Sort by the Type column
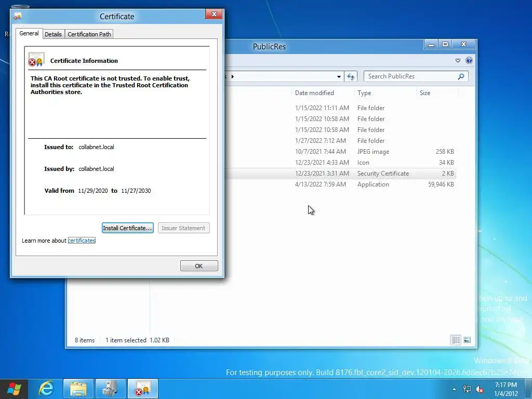The height and width of the screenshot is (399, 532). 385,93
